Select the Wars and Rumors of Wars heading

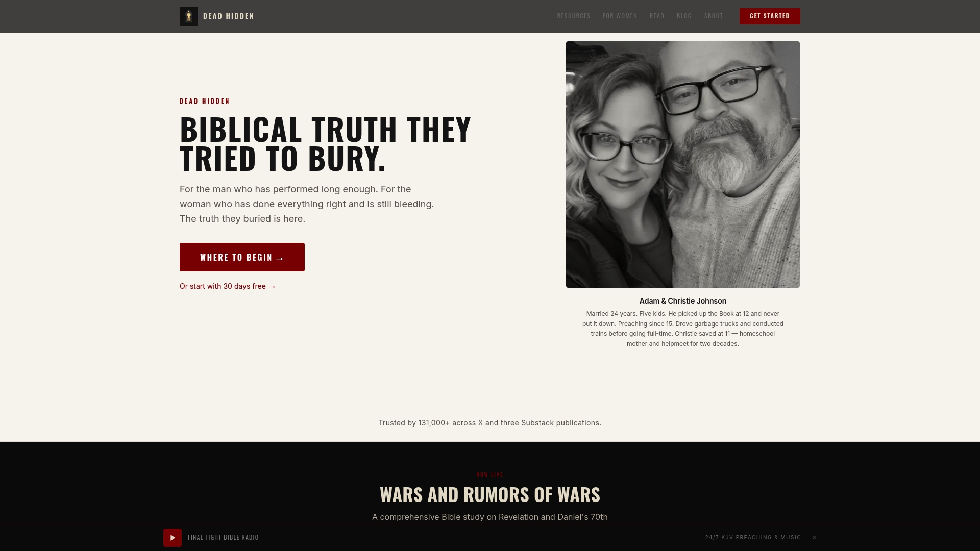click(490, 494)
